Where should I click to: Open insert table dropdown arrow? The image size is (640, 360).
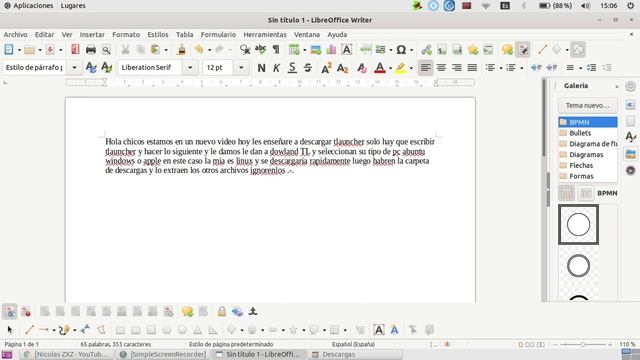pos(305,50)
